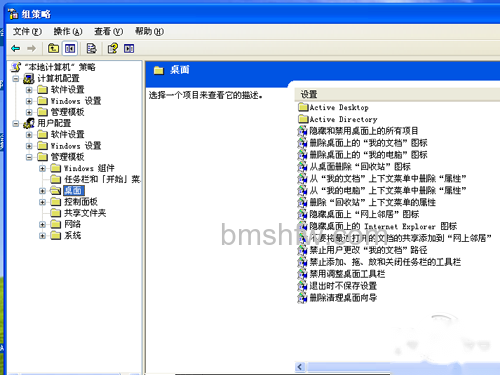
Task: Select 从"我的电脑"上下文菜单中删除"属性"
Action: pos(388,190)
